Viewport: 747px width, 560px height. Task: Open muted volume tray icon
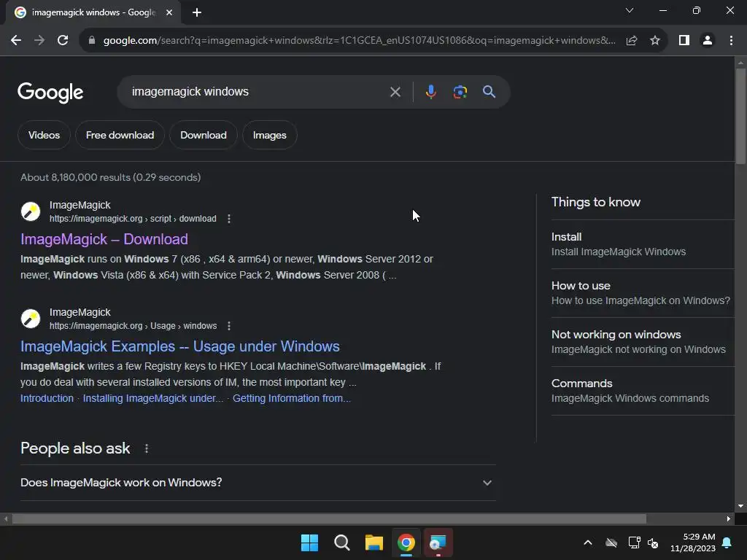pyautogui.click(x=653, y=542)
